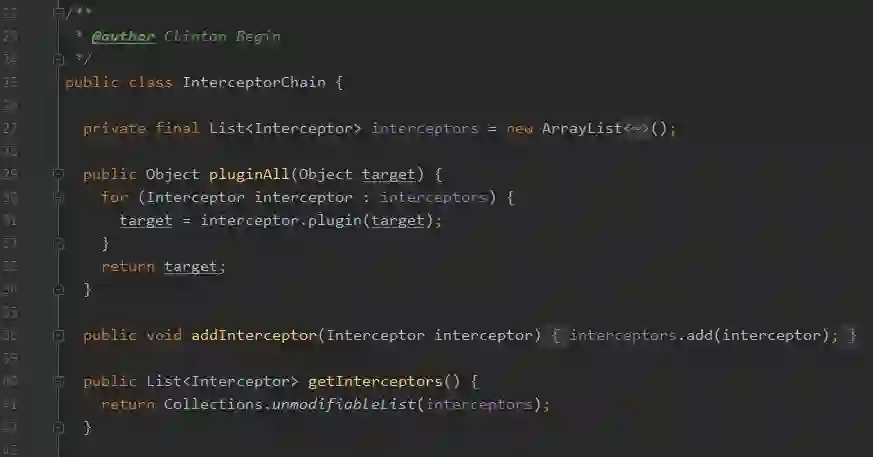
Task: Click the folded closing brace placeholder ending addInterceptor
Action: (851, 335)
